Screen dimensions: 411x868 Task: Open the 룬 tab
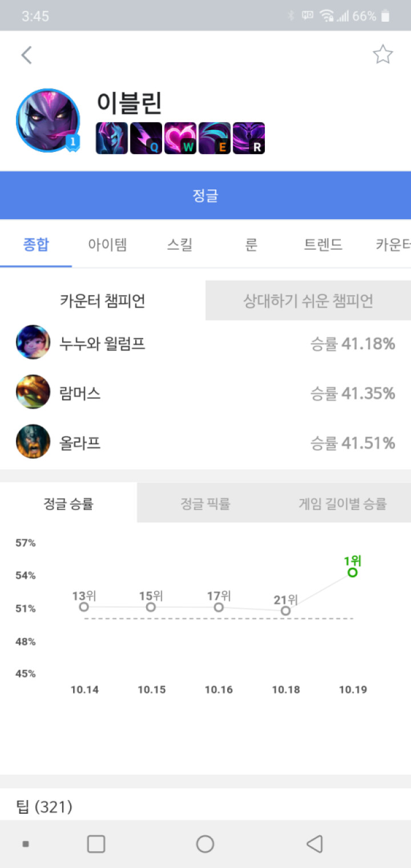(x=251, y=245)
